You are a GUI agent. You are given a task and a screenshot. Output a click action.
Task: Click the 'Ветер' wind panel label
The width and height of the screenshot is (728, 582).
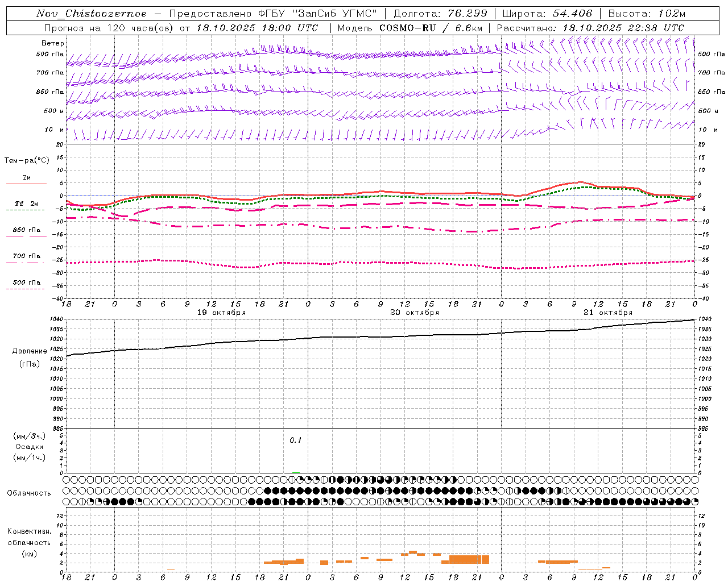click(53, 43)
